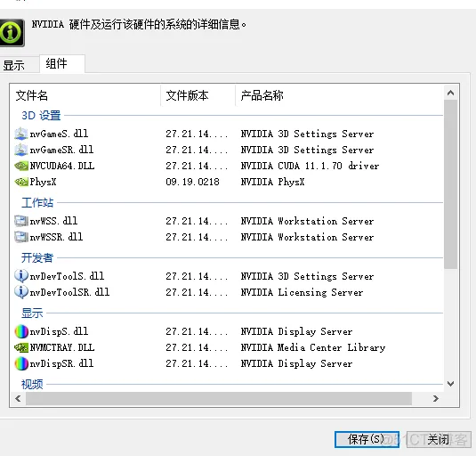Click nvDevToolS.dll's NVIDIA 3D Settings Server text

tap(307, 276)
